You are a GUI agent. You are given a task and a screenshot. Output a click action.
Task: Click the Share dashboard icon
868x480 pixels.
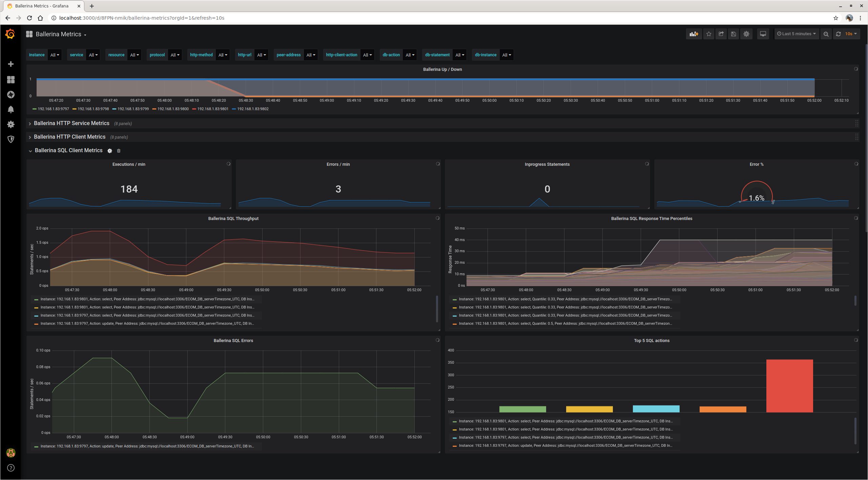[721, 34]
